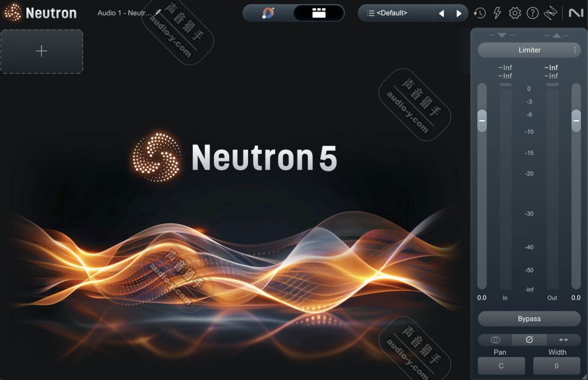Open Neutron help via question mark icon
This screenshot has height=380, width=588.
tap(533, 13)
